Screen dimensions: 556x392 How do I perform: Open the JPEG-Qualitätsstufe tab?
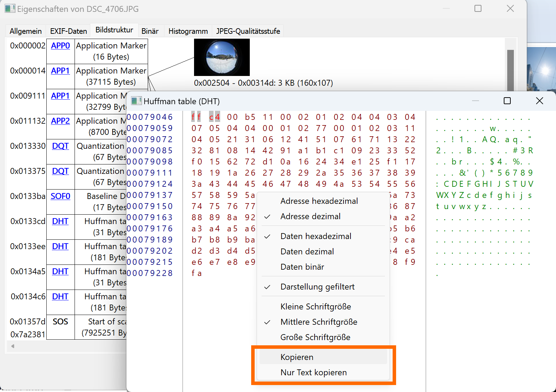click(x=248, y=31)
